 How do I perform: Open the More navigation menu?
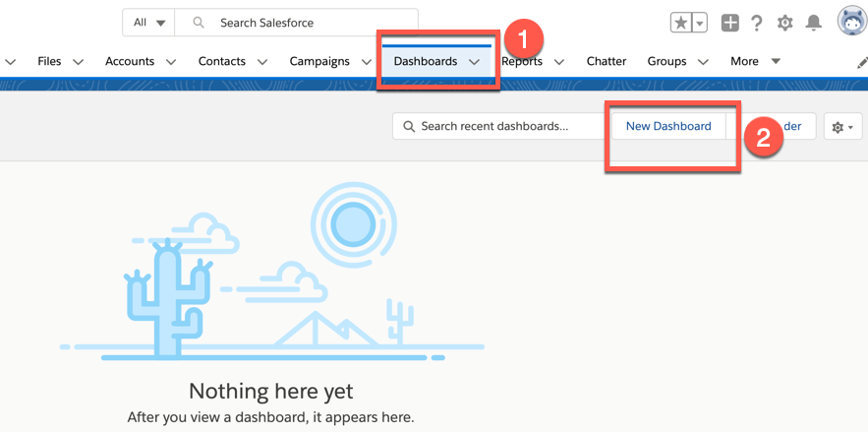[x=755, y=61]
